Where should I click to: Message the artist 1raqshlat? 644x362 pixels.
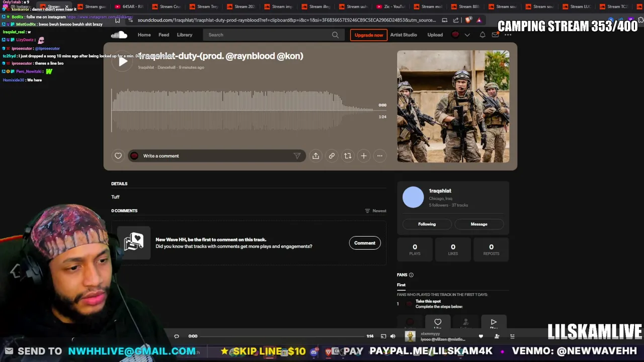(479, 224)
